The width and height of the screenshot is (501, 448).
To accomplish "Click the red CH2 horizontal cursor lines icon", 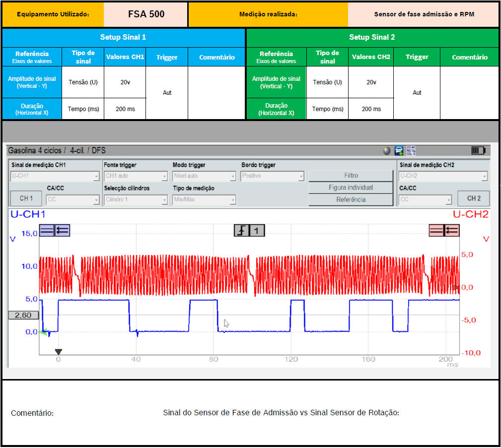I will pos(436,230).
